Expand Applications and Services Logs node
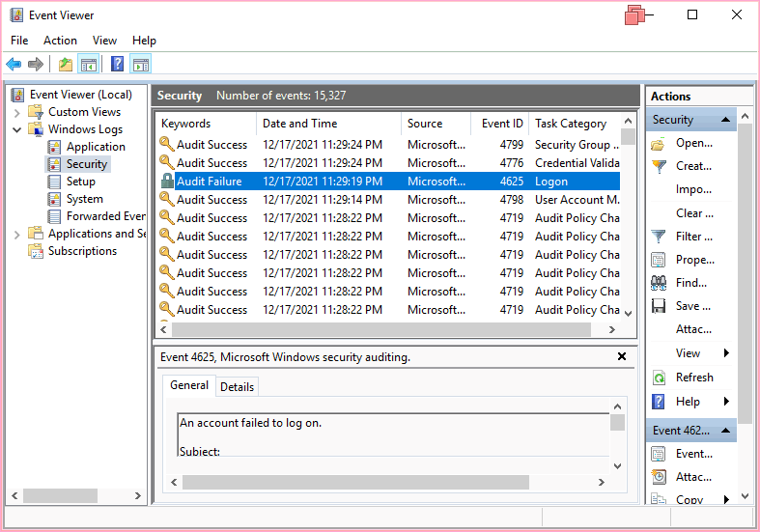Image resolution: width=760 pixels, height=532 pixels. click(x=17, y=234)
